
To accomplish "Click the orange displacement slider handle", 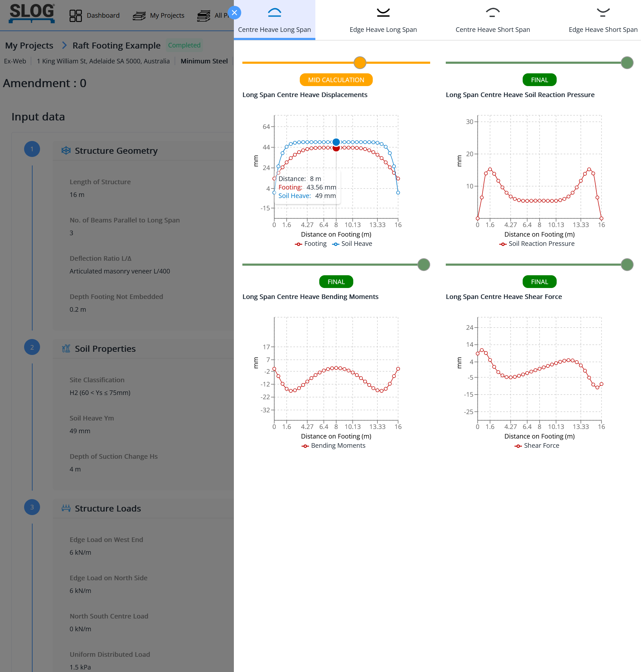I will pyautogui.click(x=360, y=63).
